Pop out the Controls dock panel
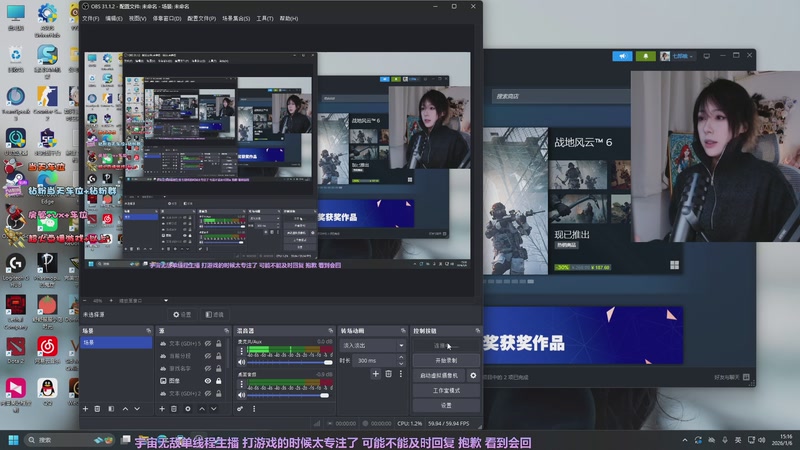Viewport: 800px width, 450px height. [x=478, y=331]
